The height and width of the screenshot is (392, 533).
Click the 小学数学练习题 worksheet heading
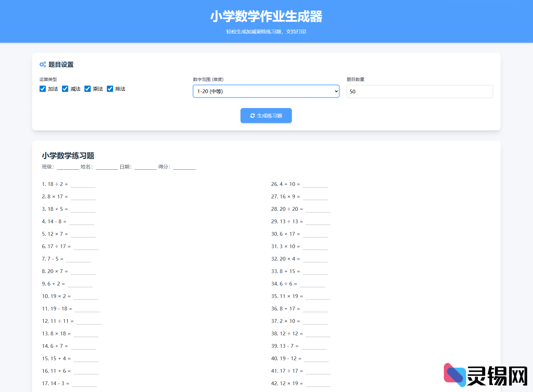(x=68, y=156)
